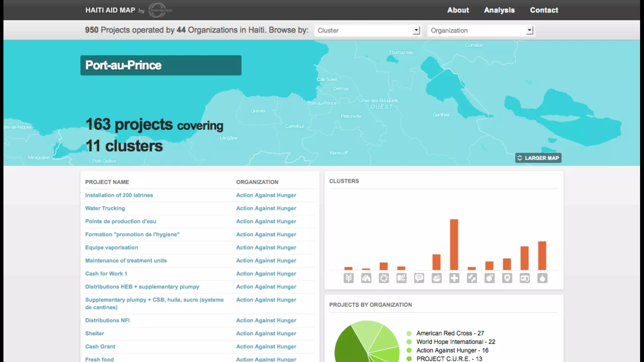Select the Health plus cluster icon
Viewport: 644px width, 362px height.
click(x=454, y=278)
